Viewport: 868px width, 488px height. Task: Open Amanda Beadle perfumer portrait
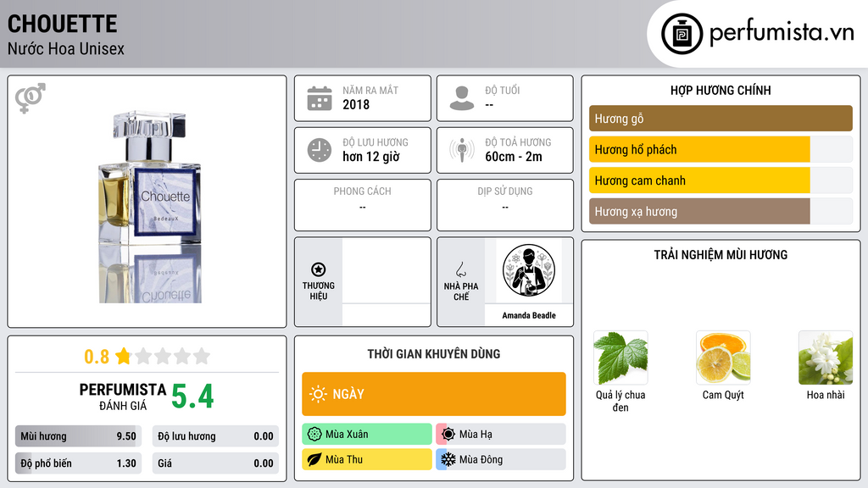[529, 270]
